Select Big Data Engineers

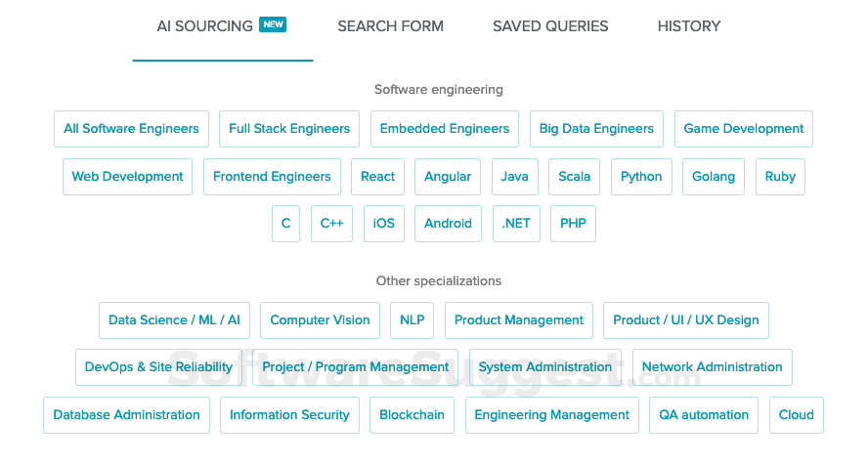tap(596, 129)
